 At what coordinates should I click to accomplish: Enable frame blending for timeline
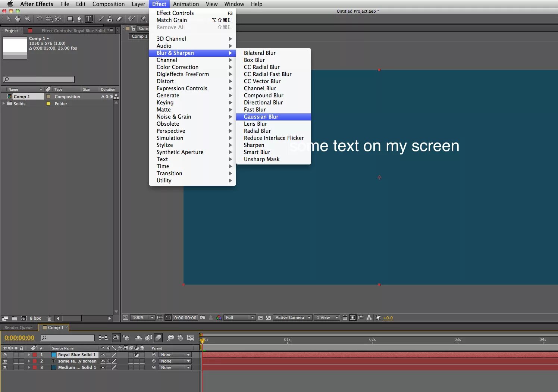tap(148, 338)
